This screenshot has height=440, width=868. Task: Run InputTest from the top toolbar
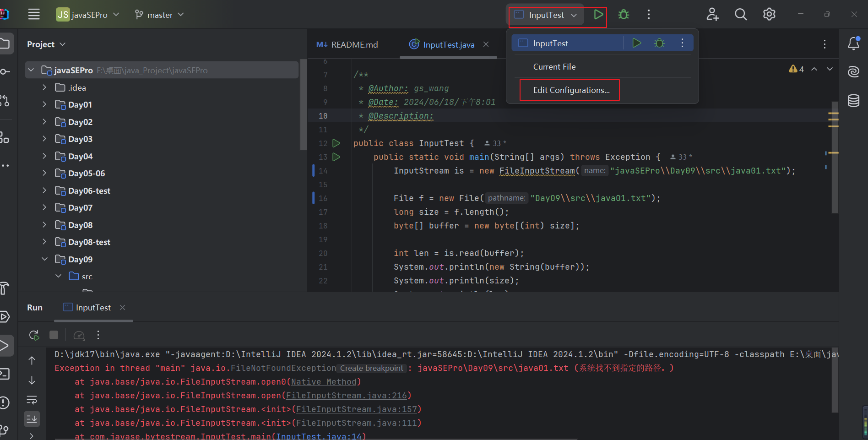coord(598,15)
